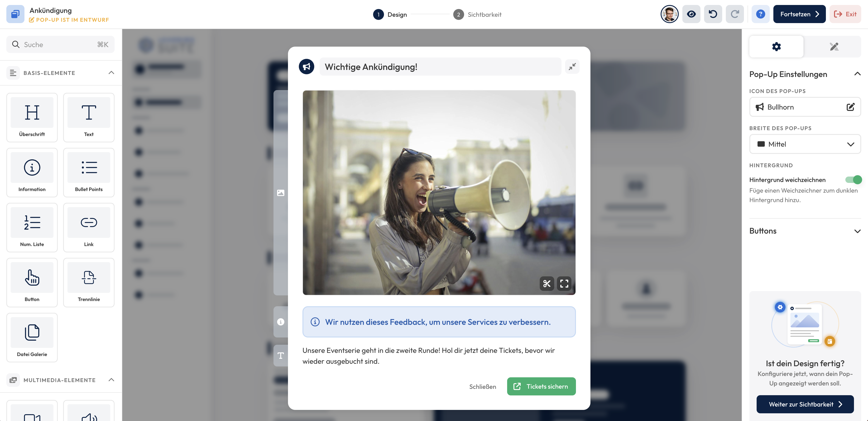The height and width of the screenshot is (421, 868).
Task: Click the search magnifier icon
Action: [15, 44]
